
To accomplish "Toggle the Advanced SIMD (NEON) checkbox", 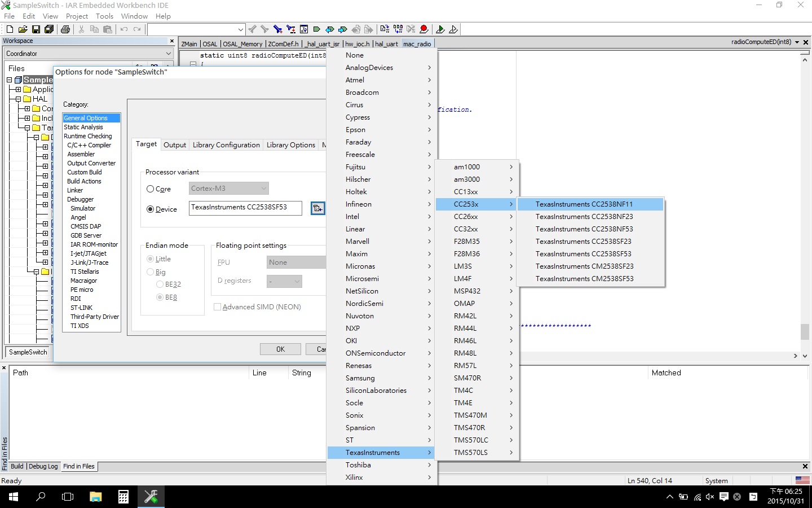I will (x=217, y=307).
